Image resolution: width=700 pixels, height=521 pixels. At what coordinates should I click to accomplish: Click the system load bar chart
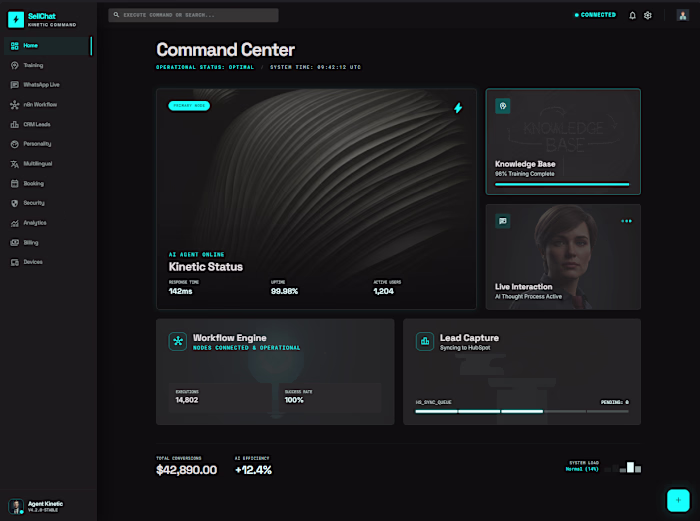pos(623,467)
